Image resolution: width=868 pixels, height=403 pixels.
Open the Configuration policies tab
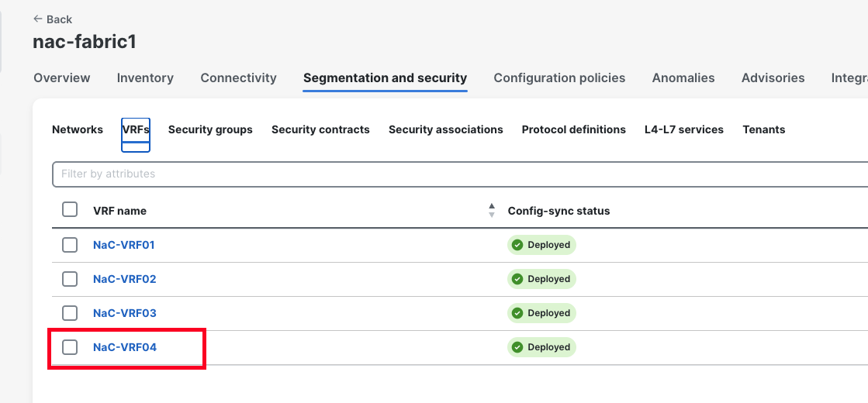(x=559, y=78)
